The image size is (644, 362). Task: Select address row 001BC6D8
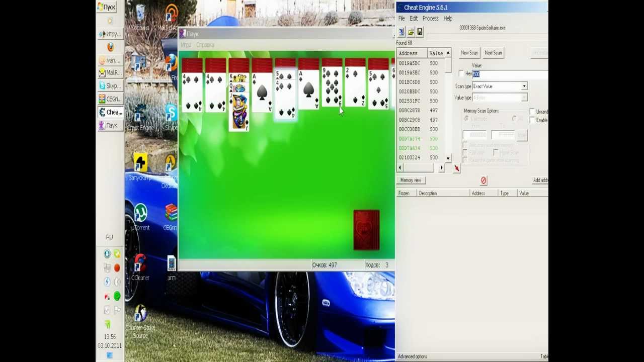(x=421, y=82)
